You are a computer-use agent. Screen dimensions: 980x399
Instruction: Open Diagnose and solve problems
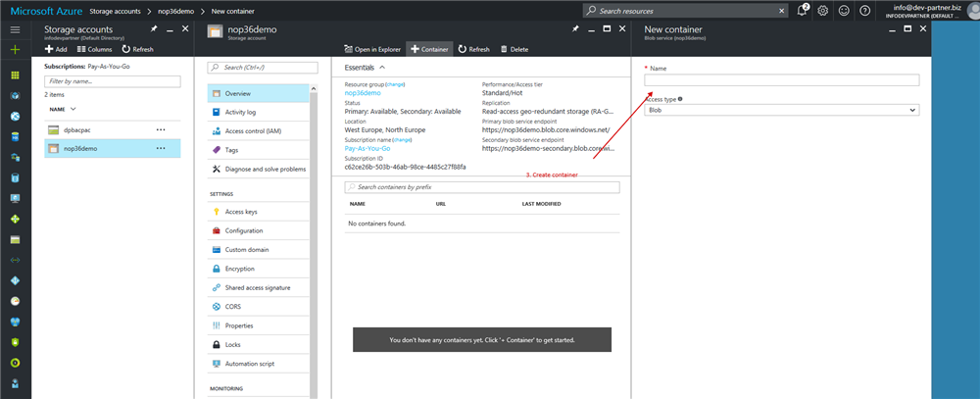(258, 169)
